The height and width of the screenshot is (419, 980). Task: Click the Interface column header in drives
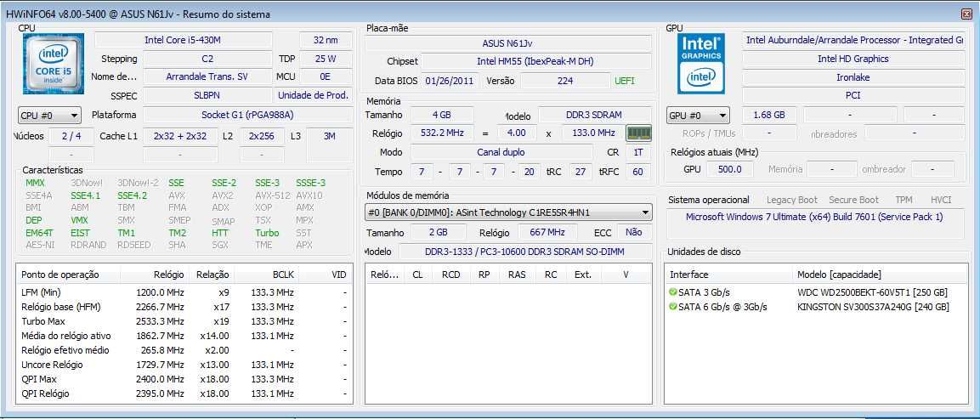(728, 275)
